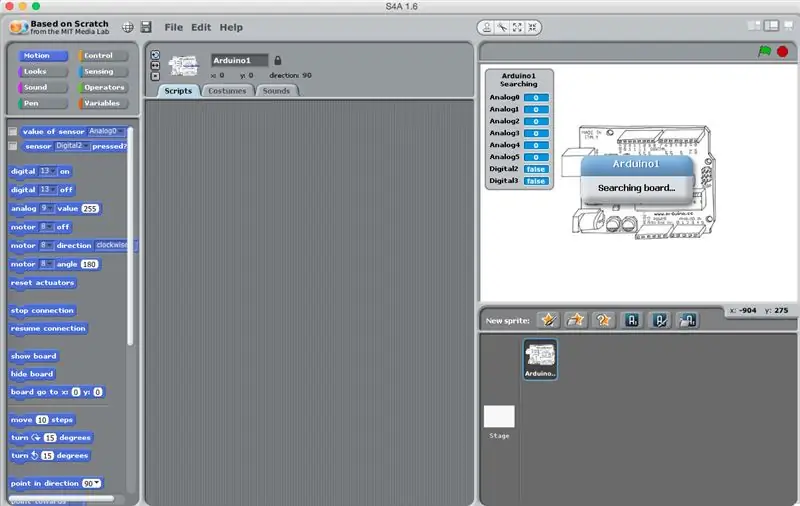
Task: Click the hide board block
Action: click(x=32, y=374)
